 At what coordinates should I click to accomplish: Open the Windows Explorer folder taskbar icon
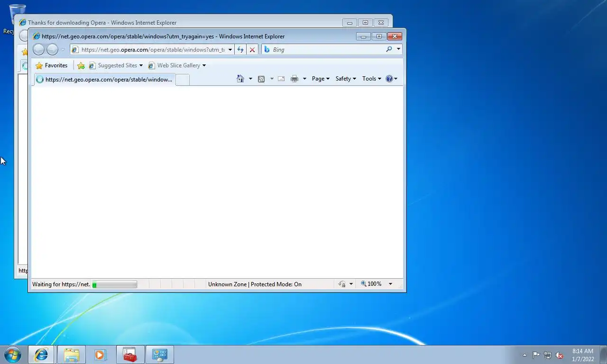72,355
